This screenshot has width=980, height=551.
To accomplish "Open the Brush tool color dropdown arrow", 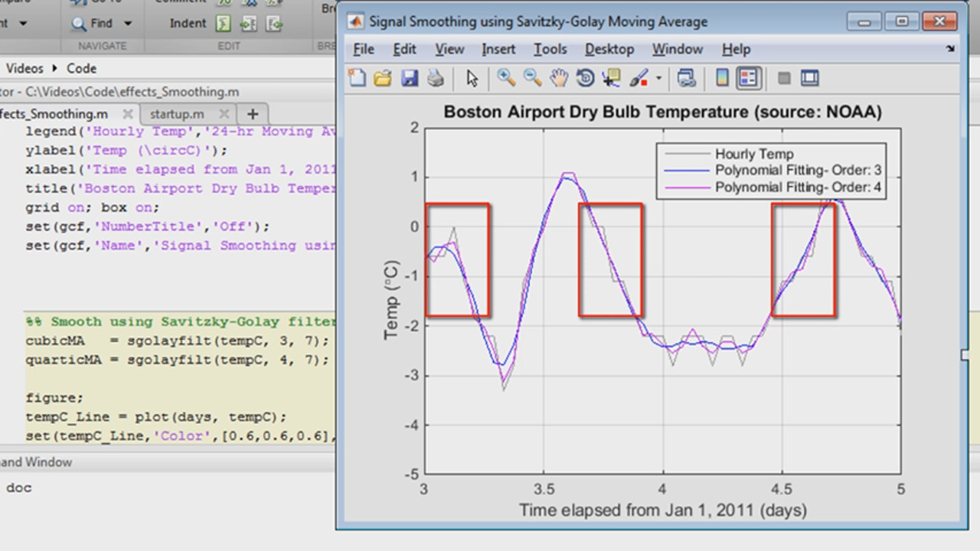I will pos(658,78).
